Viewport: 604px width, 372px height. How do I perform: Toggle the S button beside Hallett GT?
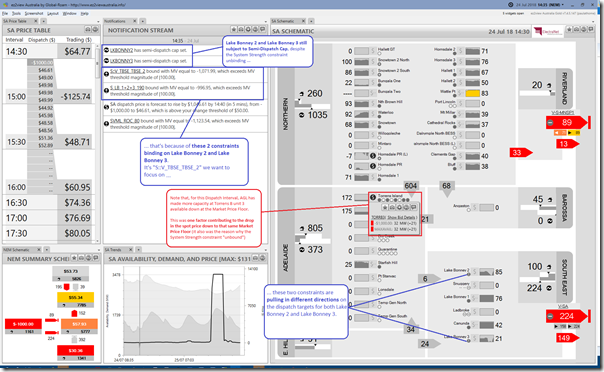pos(373,51)
